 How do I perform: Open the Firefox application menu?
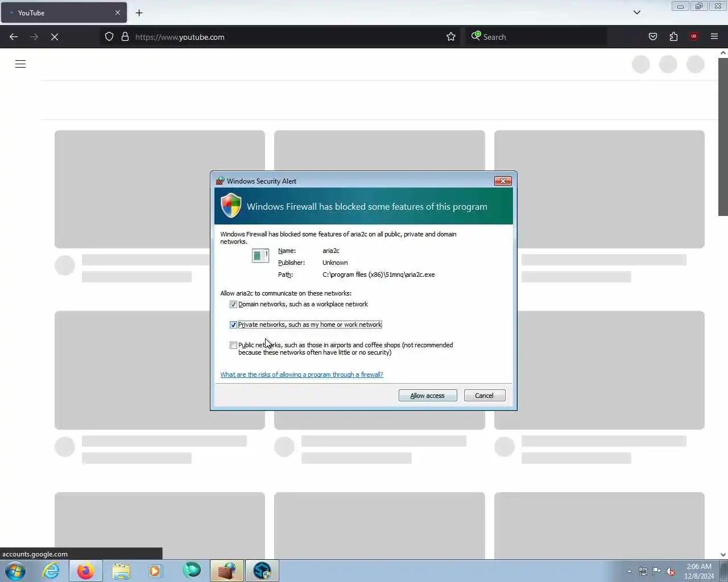pyautogui.click(x=714, y=37)
